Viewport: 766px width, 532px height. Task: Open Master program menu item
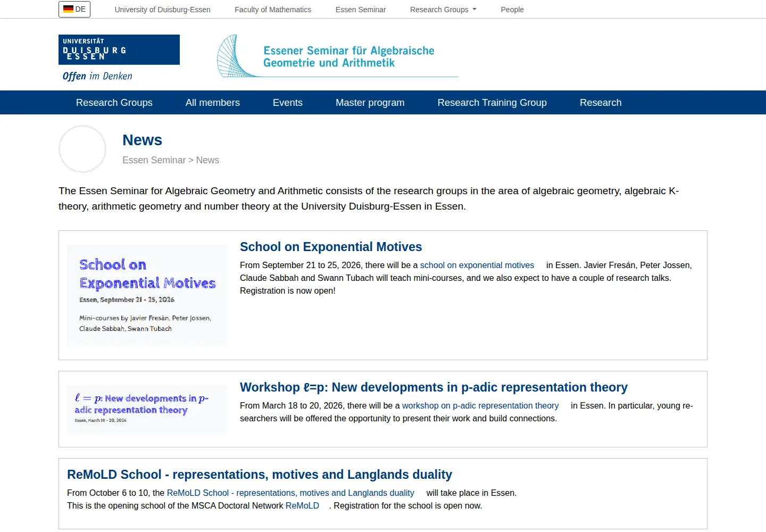tap(370, 103)
